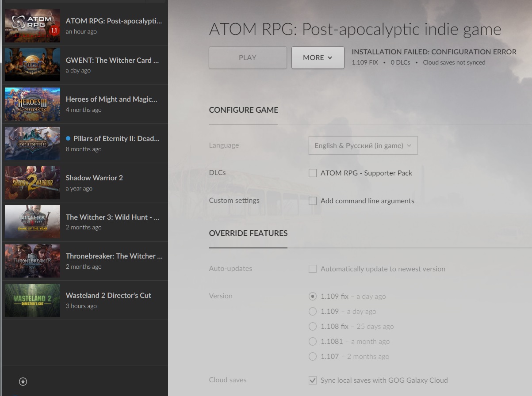
Task: Click the blue update dot on Pillars of Eternity
Action: pyautogui.click(x=68, y=139)
